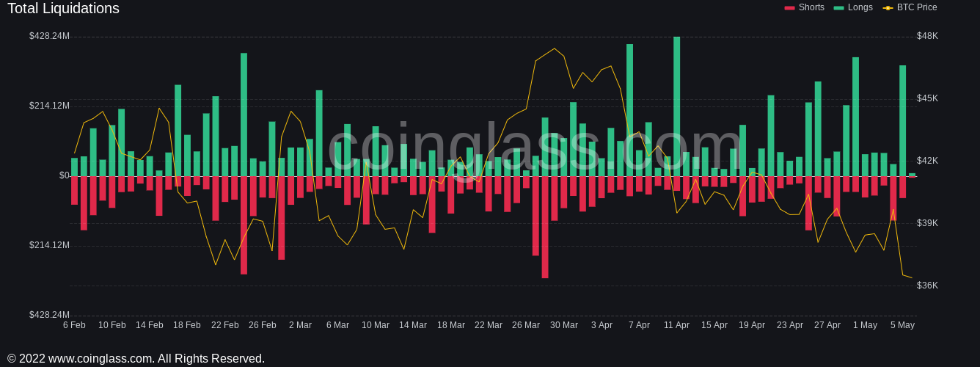The height and width of the screenshot is (367, 980).
Task: Click the $36K price axis label
Action: pos(927,286)
